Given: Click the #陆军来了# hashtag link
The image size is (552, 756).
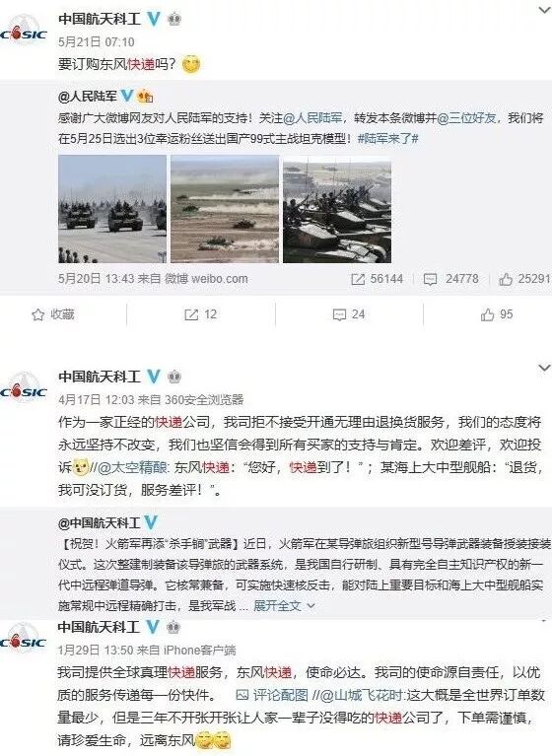Looking at the screenshot, I should coord(387,139).
